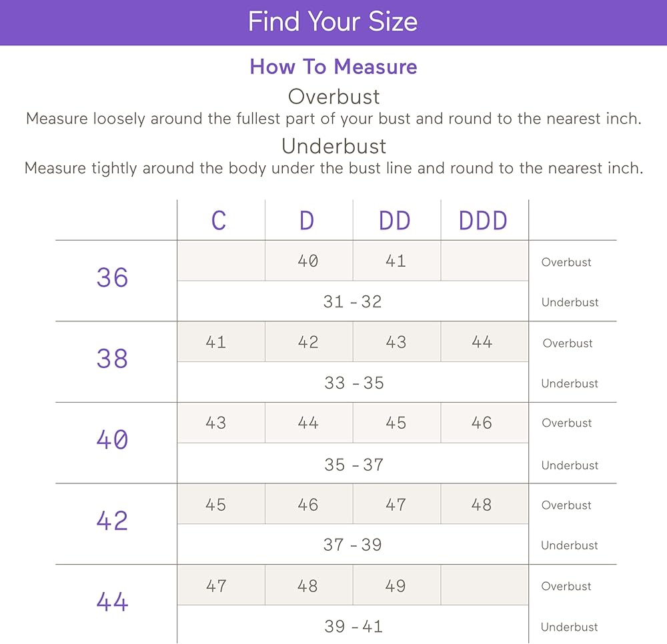Select band size 44 row label
Viewport: 667px width, 644px height.
click(x=112, y=602)
